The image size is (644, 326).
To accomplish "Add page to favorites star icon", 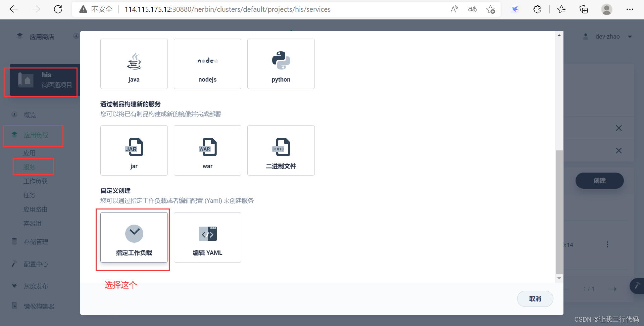I will pyautogui.click(x=491, y=9).
